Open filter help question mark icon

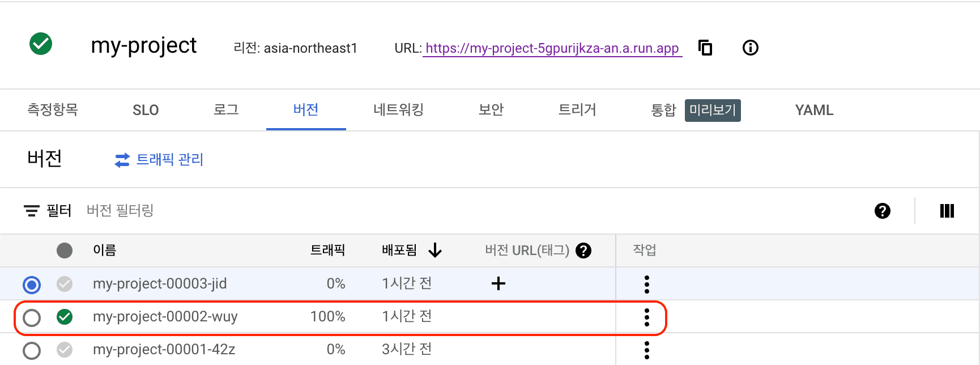(x=882, y=211)
